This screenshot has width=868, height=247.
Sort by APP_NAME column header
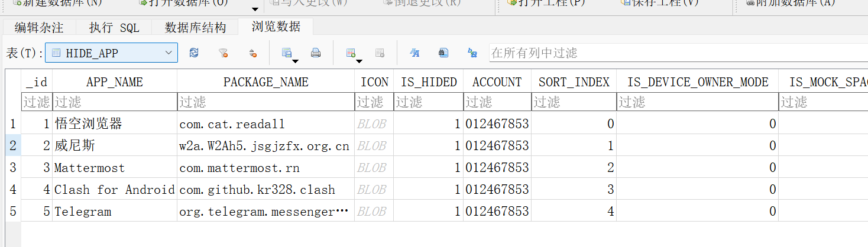pyautogui.click(x=115, y=82)
